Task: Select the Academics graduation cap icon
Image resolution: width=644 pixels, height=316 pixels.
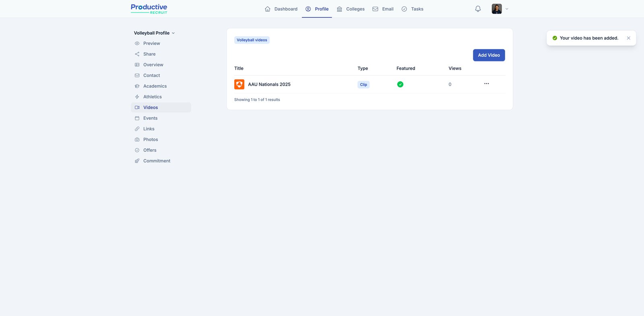Action: coord(137,86)
